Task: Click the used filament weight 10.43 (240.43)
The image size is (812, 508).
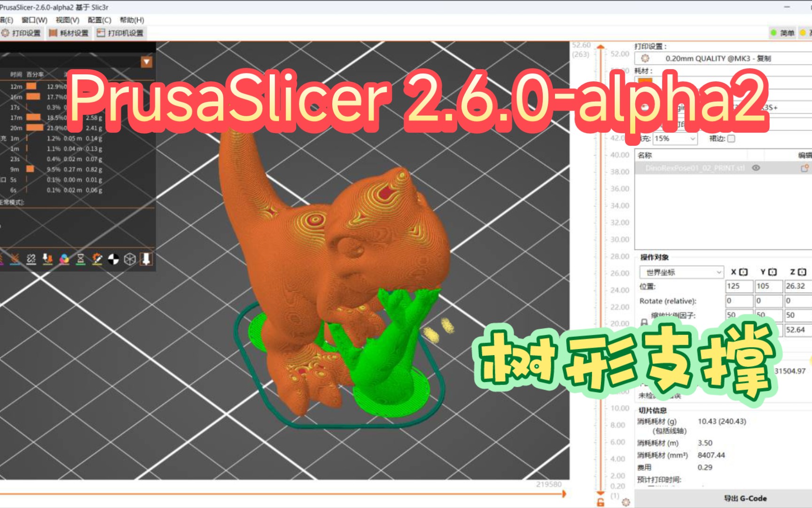Action: coord(722,421)
